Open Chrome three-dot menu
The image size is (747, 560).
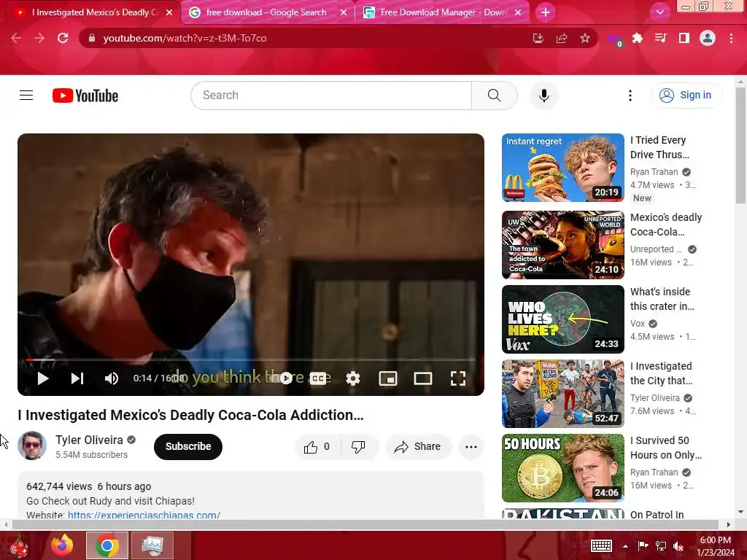point(731,38)
